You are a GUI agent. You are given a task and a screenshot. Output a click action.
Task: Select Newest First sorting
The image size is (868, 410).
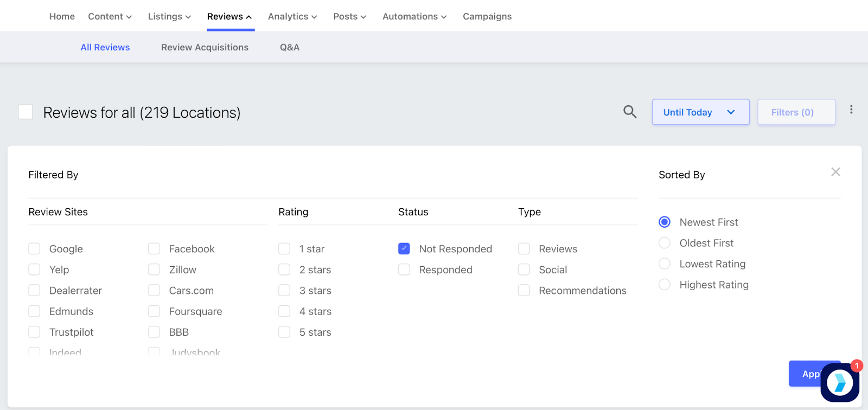[665, 222]
